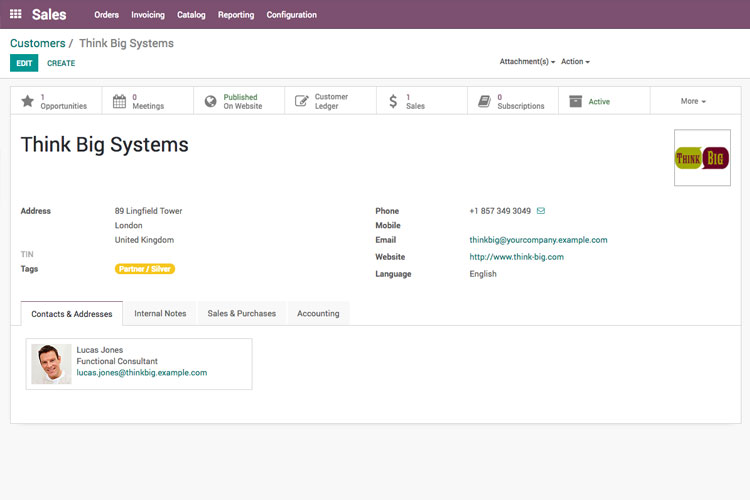Viewport: 750px width, 500px height.
Task: Expand the More dropdown
Action: pyautogui.click(x=693, y=101)
